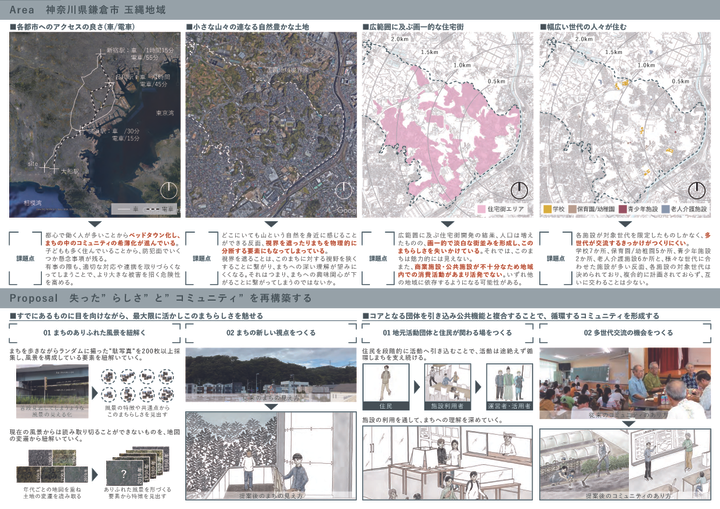The height and width of the screenshot is (509, 720).
Task: Click the 0.5km ring label on the pink map
Action: 496,81
